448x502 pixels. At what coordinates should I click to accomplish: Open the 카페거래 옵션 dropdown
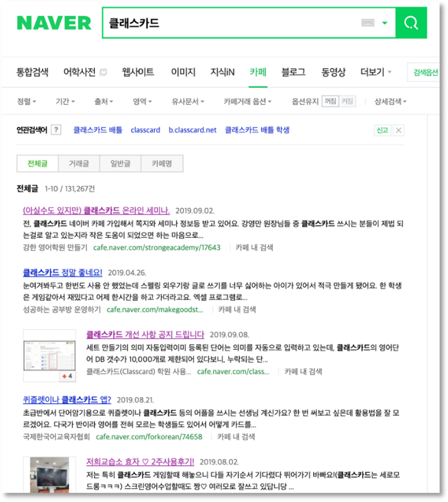(x=247, y=102)
